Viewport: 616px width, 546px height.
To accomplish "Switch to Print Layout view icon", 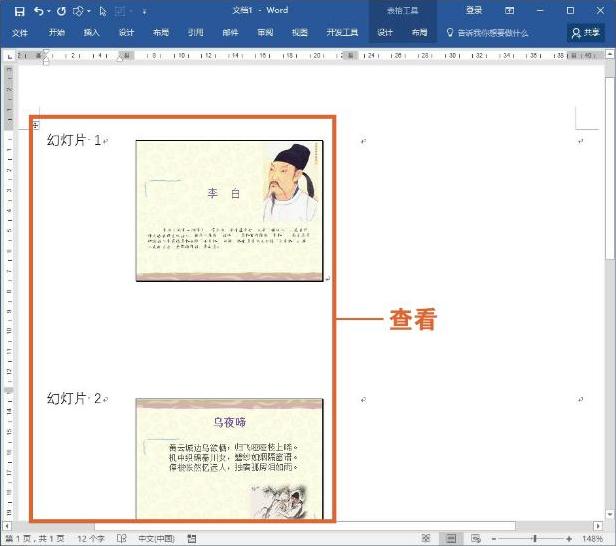I will pyautogui.click(x=451, y=539).
